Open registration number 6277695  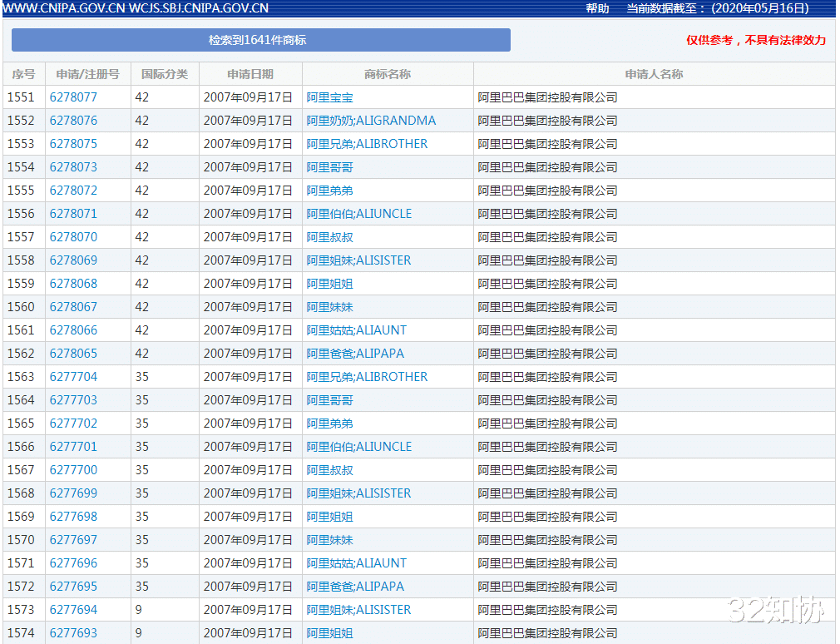tap(73, 587)
